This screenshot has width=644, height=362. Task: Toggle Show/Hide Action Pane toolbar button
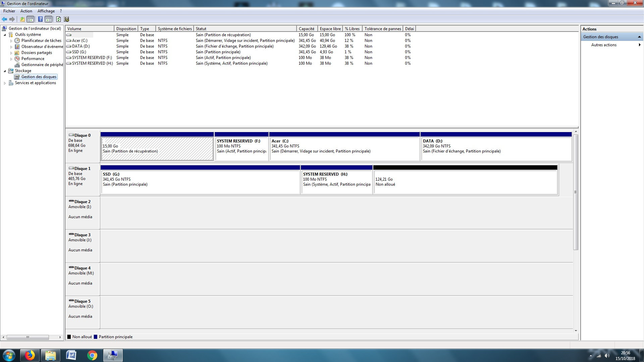click(49, 19)
